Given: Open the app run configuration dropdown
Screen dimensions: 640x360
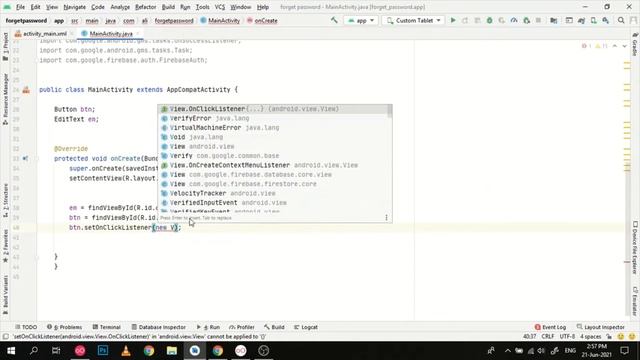Looking at the screenshot, I should pyautogui.click(x=361, y=20).
